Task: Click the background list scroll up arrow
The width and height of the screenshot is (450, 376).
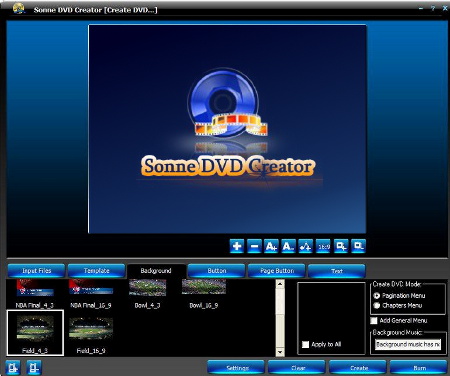Action: (280, 284)
